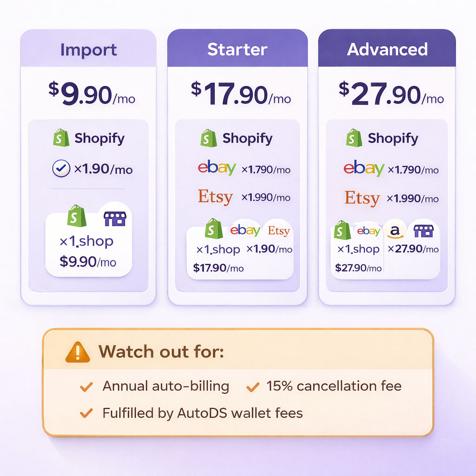
Task: Click the small Etsy icon in Starter's summary box
Action: pos(278,231)
